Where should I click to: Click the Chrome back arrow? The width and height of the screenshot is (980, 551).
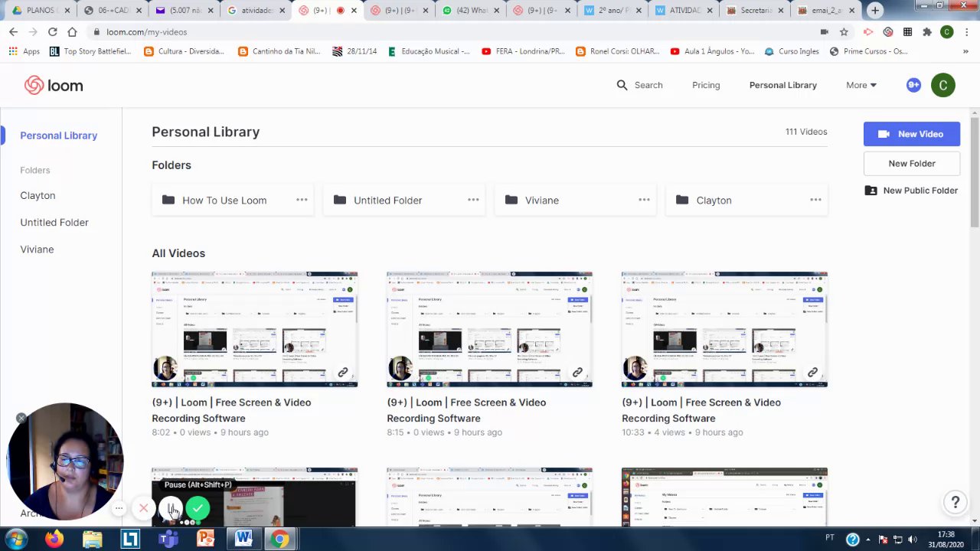click(13, 32)
